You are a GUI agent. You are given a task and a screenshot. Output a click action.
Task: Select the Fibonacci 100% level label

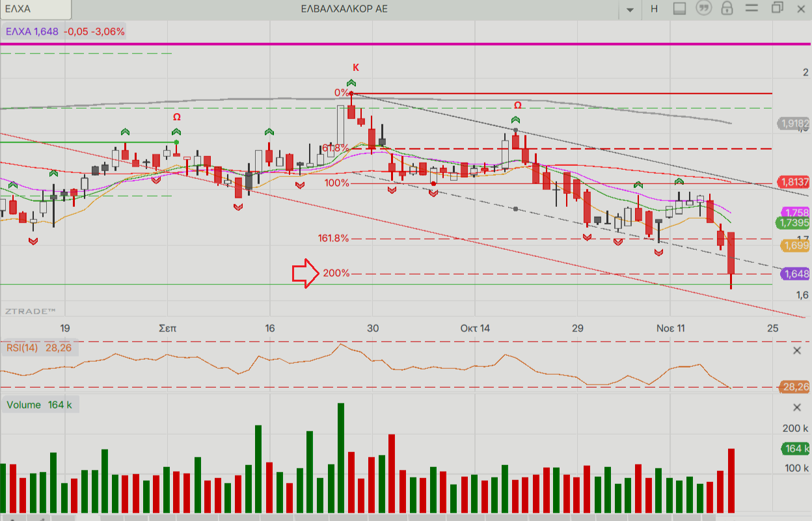[337, 183]
